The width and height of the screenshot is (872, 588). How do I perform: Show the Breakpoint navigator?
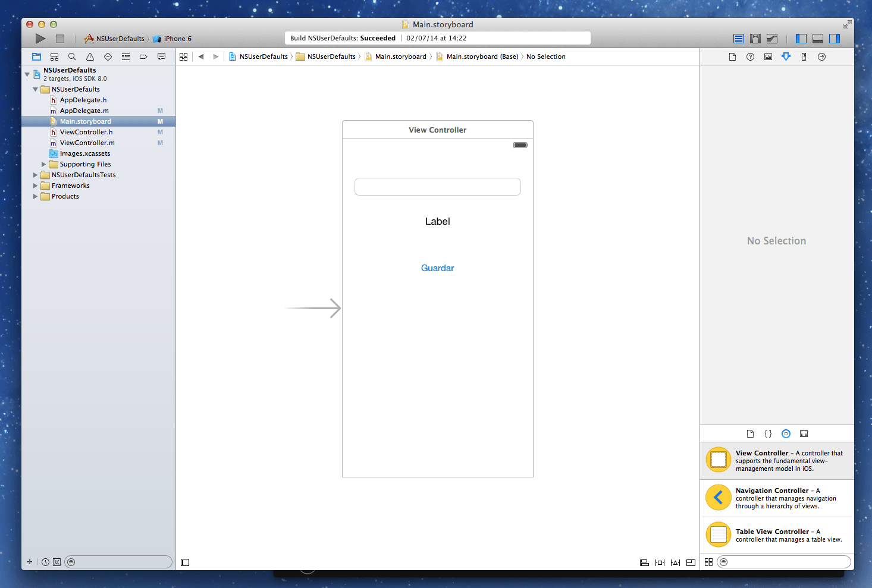[143, 57]
